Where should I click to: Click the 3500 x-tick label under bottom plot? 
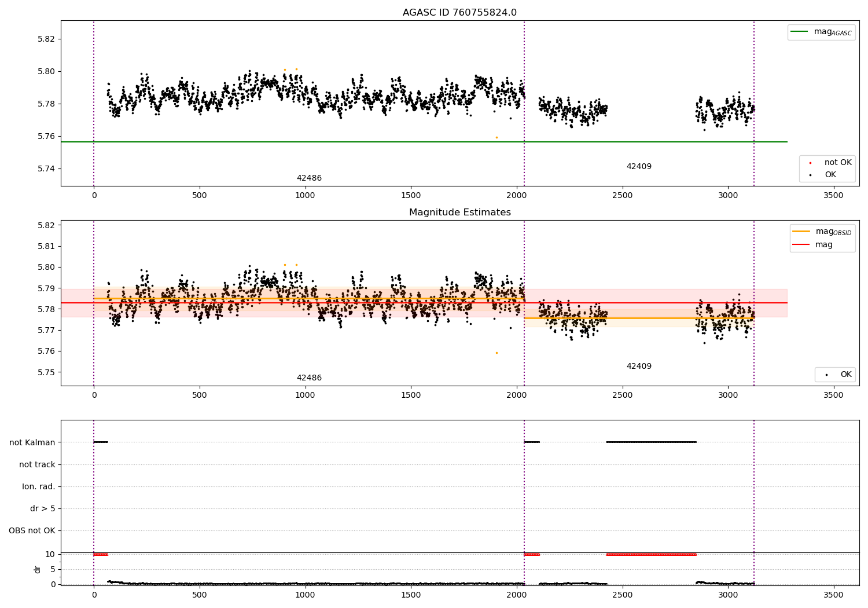point(833,595)
